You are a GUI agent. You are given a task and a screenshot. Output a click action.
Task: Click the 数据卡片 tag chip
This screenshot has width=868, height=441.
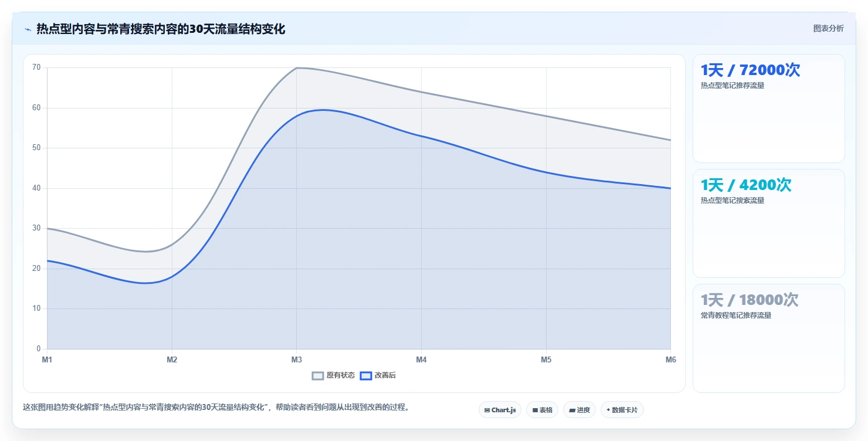(x=622, y=410)
